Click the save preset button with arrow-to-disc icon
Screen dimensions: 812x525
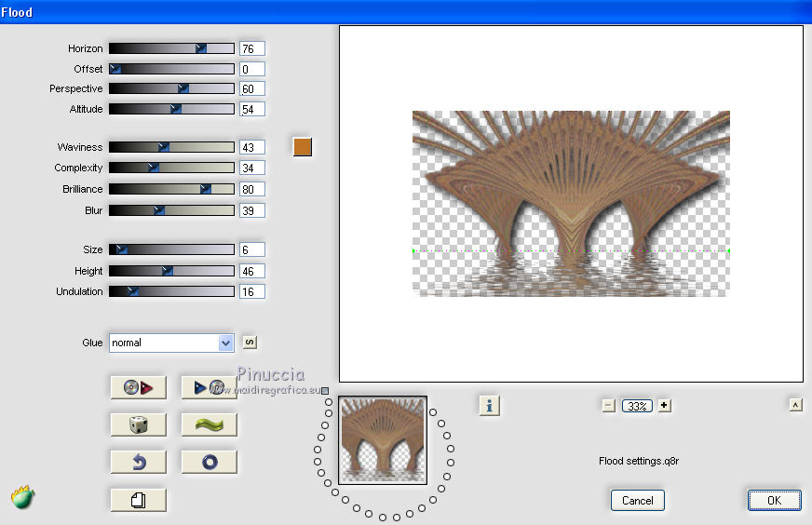[209, 387]
